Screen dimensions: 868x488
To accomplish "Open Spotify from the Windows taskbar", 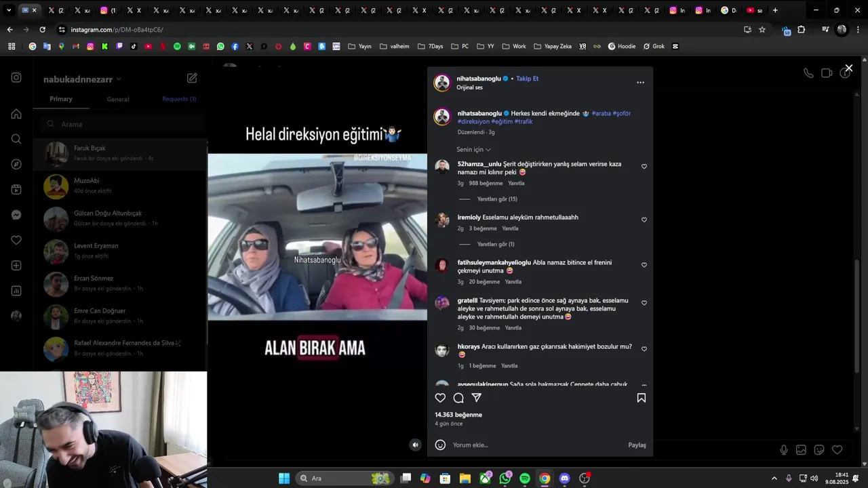I will [x=525, y=479].
